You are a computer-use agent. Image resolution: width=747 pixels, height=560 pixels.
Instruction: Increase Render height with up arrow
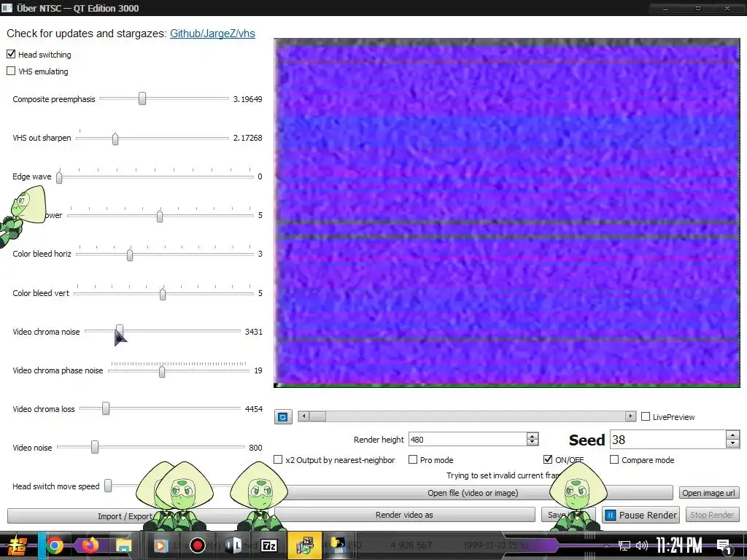(533, 436)
